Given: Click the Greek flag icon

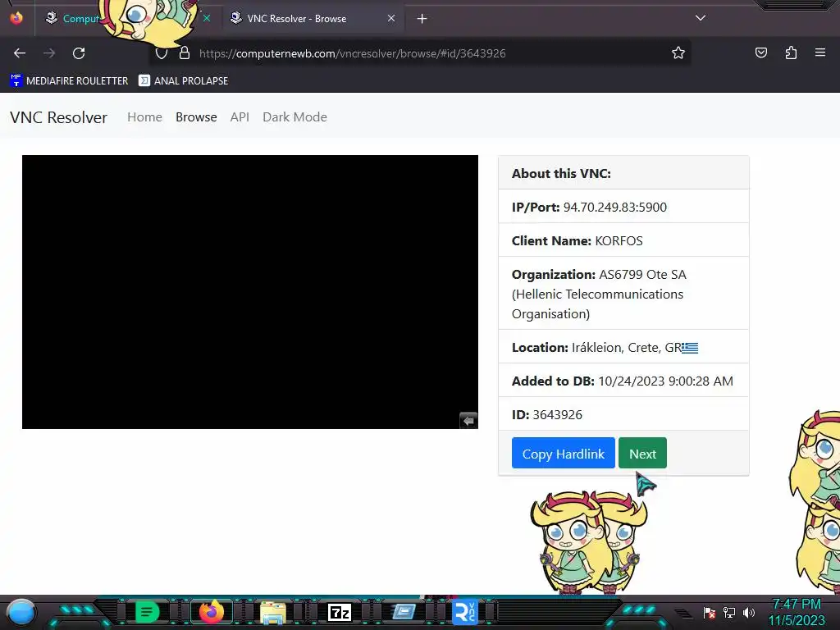Looking at the screenshot, I should pos(690,348).
